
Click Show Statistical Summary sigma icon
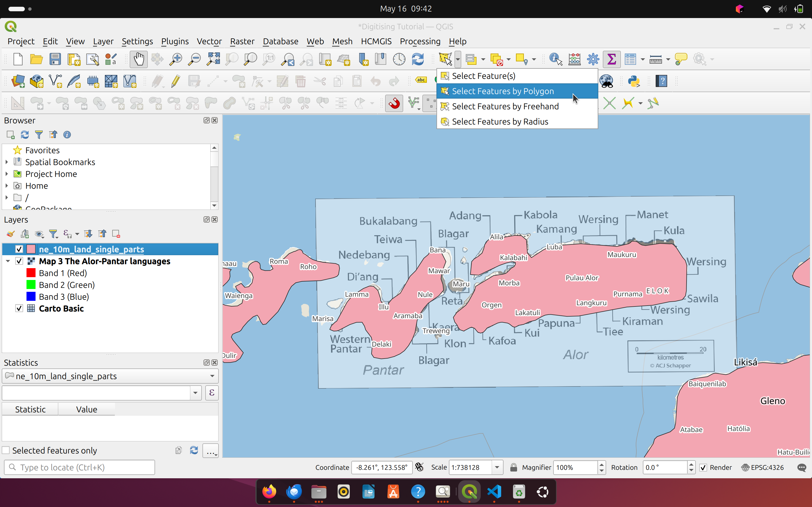tap(611, 59)
